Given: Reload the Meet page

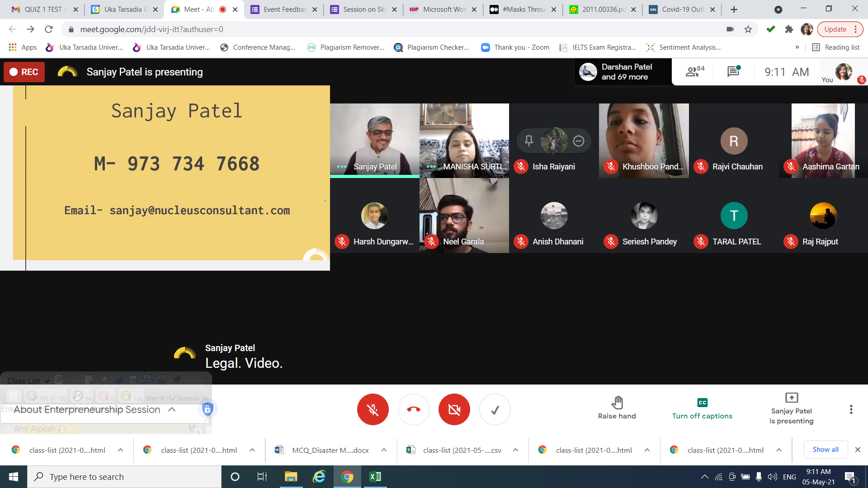Looking at the screenshot, I should pyautogui.click(x=49, y=29).
